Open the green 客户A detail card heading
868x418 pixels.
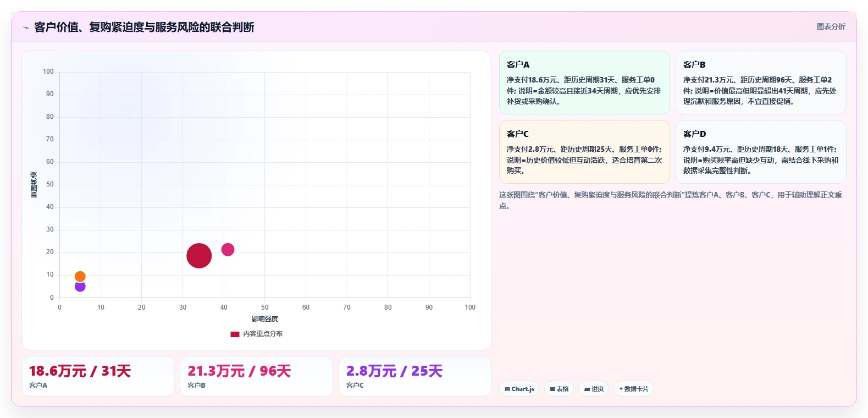pos(518,64)
